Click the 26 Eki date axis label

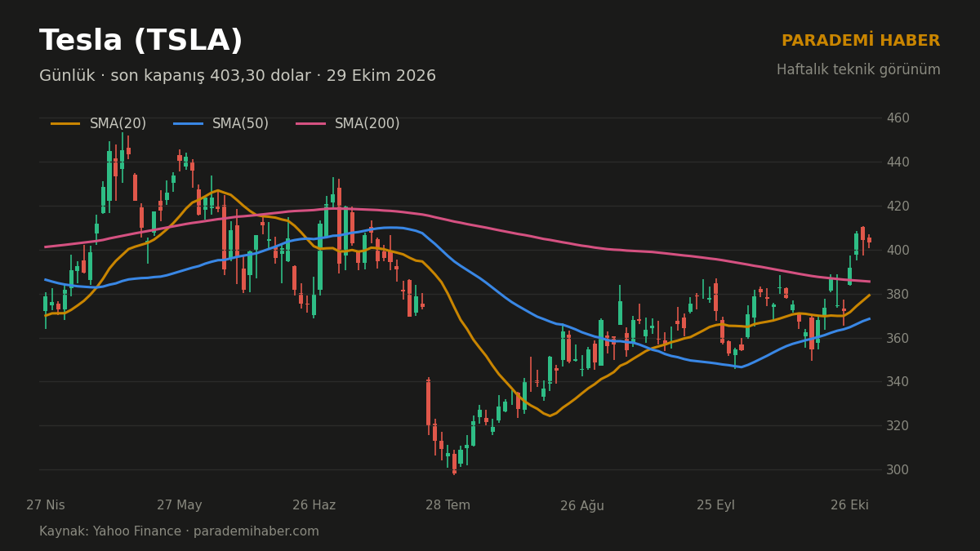(849, 505)
